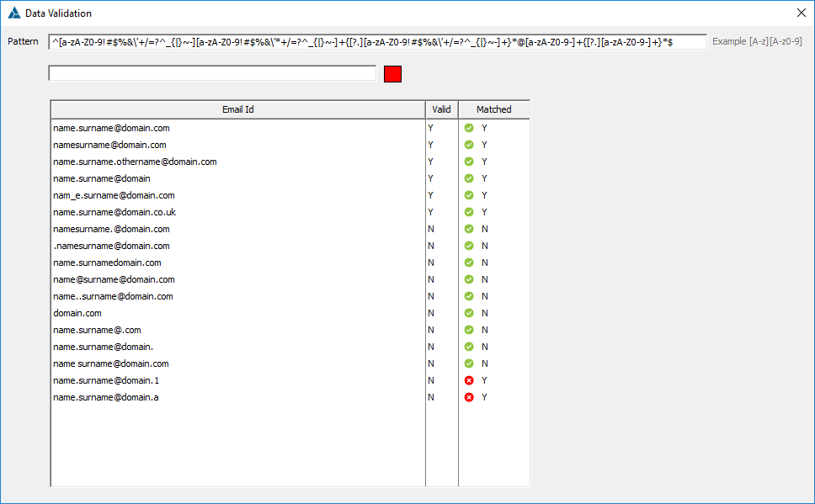The width and height of the screenshot is (815, 504).
Task: Click the green check beside domain.com row
Action: click(x=469, y=313)
